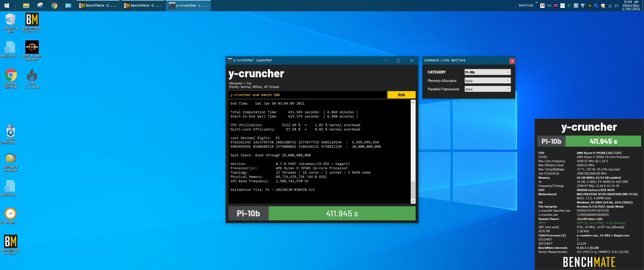Open the NVIDIA tray icon
644x270 pixels.
589,5
